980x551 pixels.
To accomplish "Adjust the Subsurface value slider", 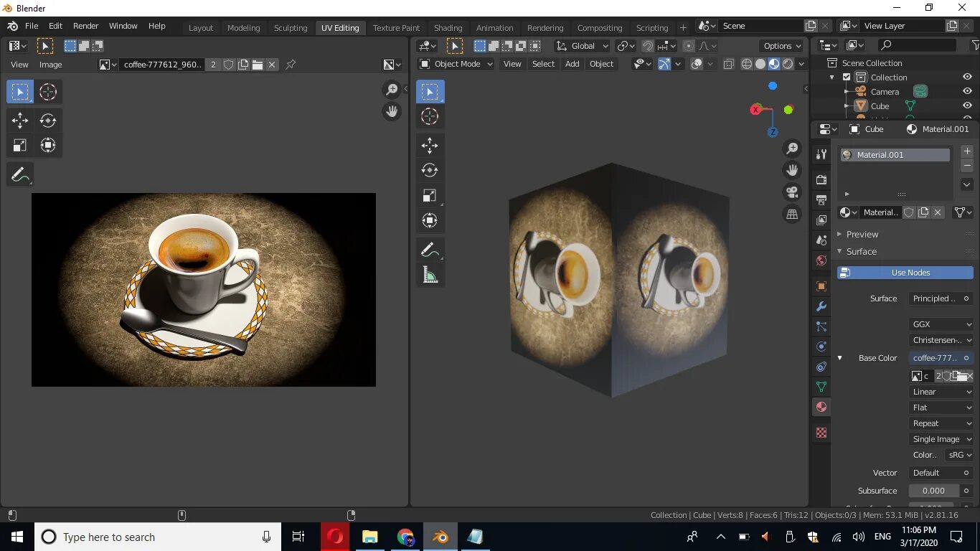I will click(x=933, y=490).
